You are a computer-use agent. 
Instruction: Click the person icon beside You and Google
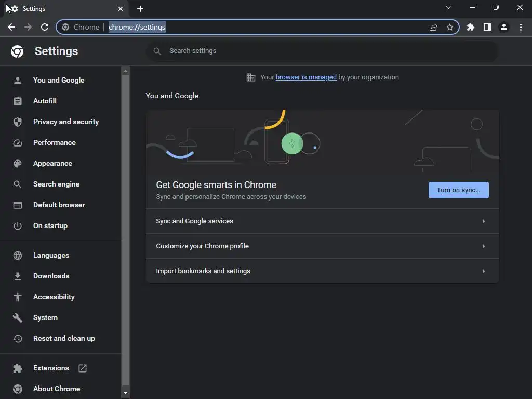point(18,81)
